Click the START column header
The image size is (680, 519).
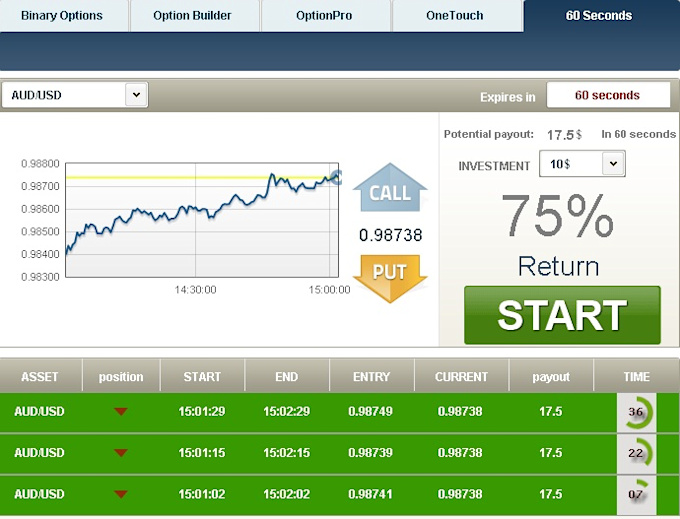pos(202,376)
